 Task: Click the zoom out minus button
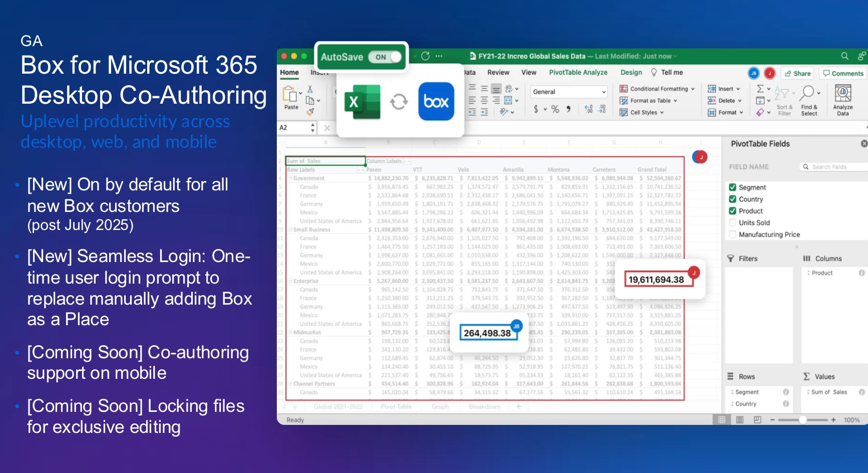[772, 420]
